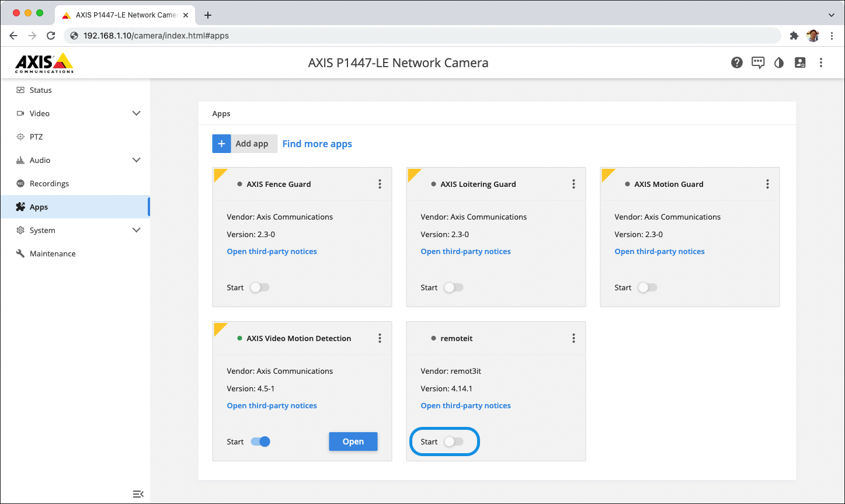Click the browser address bar URL field
The width and height of the screenshot is (845, 504).
(x=422, y=36)
